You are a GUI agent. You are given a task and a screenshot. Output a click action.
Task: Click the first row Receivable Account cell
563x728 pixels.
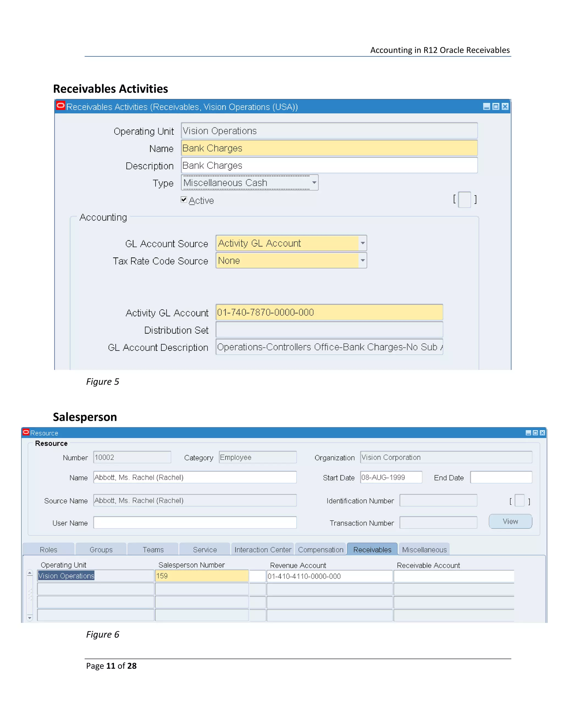pyautogui.click(x=454, y=576)
